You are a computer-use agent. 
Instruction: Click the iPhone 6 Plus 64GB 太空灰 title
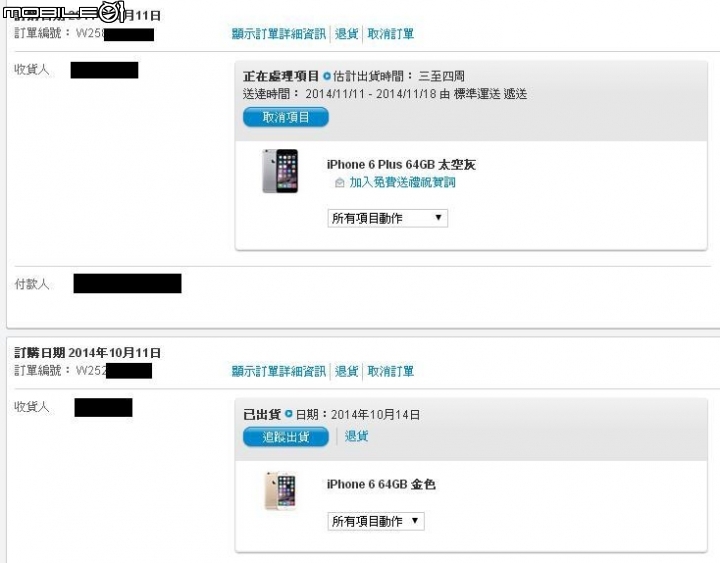401,164
